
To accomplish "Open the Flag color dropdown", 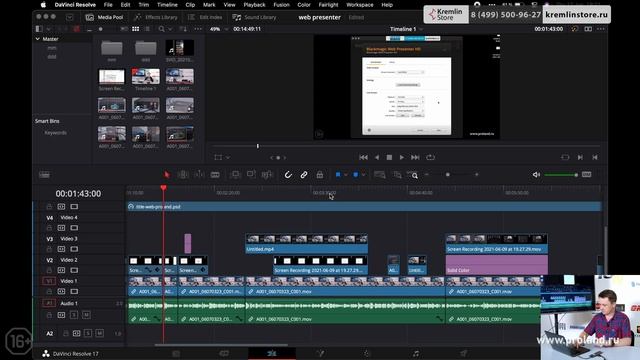I will (346, 175).
